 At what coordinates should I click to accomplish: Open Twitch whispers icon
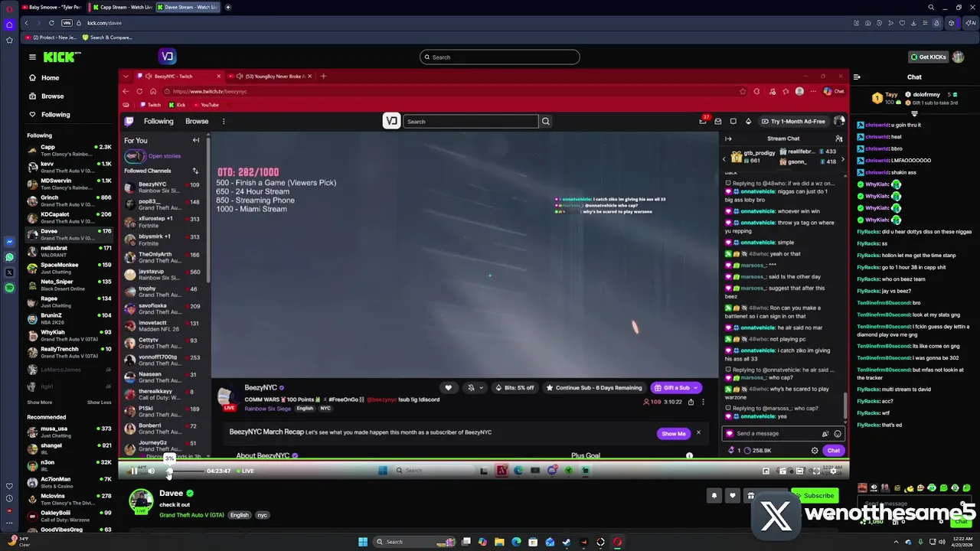tap(733, 121)
